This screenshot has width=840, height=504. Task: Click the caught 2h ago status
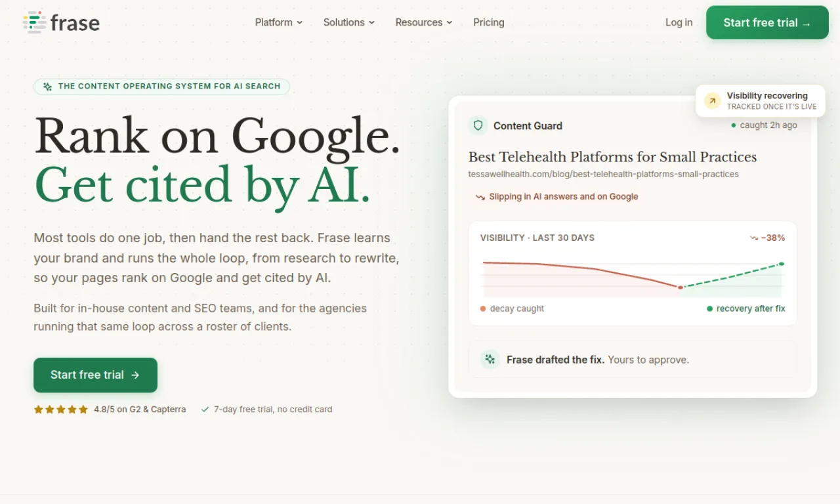pyautogui.click(x=764, y=125)
